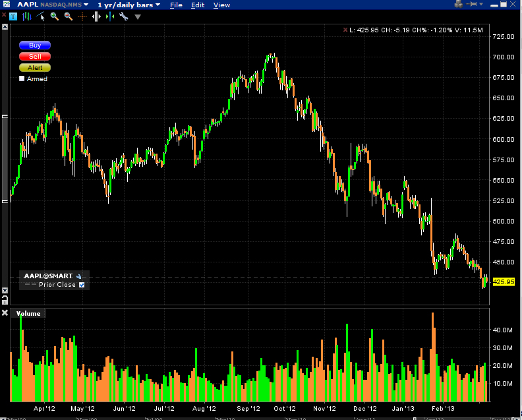Image resolution: width=522 pixels, height=420 pixels.
Task: Open chart settings wrench in toolbar
Action: 123,16
